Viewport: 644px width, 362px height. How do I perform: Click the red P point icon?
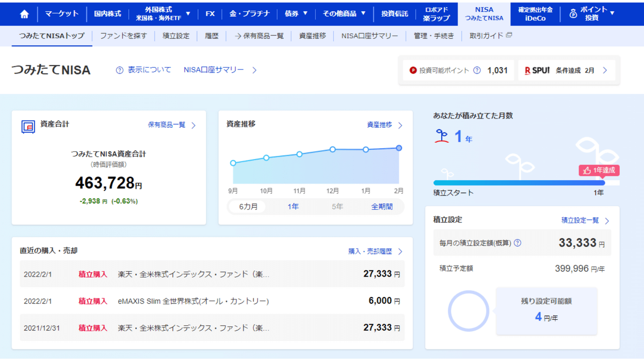click(413, 70)
